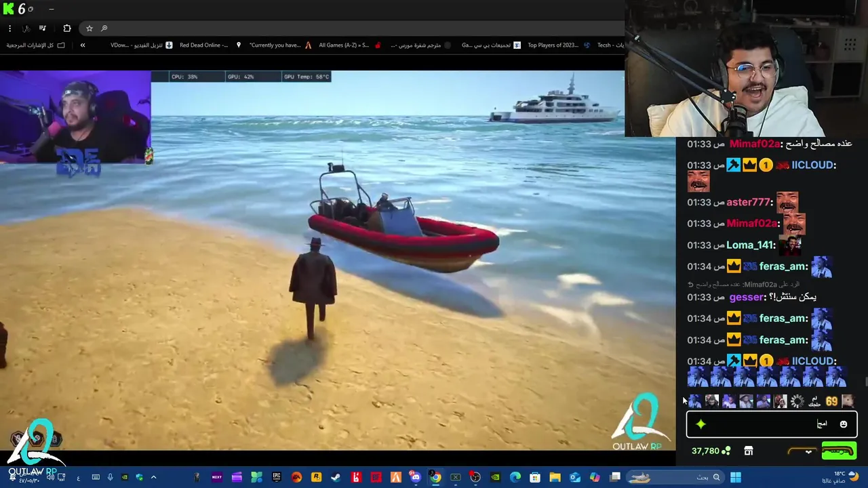
Task: Click username aster777 in chat
Action: point(749,202)
